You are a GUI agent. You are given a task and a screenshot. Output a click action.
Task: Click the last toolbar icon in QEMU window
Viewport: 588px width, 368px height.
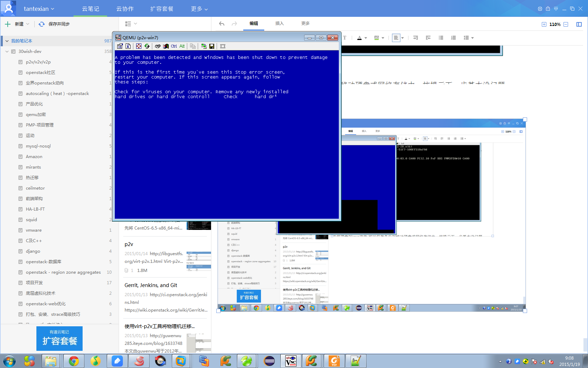pos(223,46)
